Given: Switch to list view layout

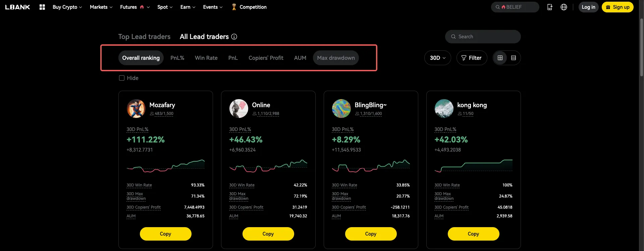Looking at the screenshot, I should click(513, 58).
